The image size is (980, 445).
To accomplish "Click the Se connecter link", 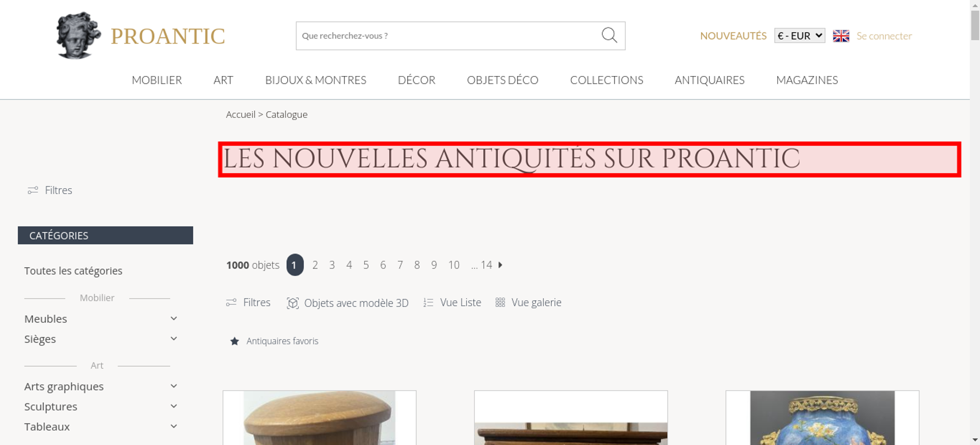I will pyautogui.click(x=884, y=36).
